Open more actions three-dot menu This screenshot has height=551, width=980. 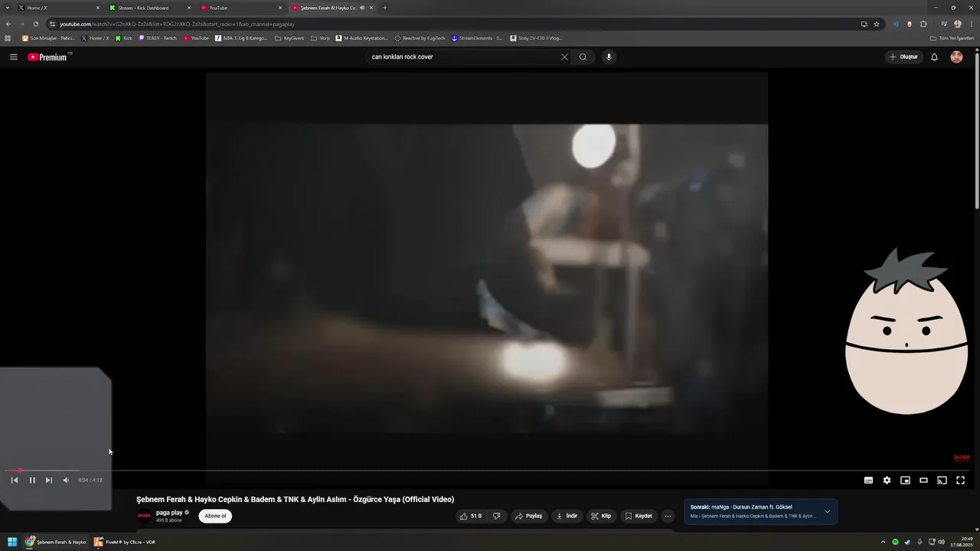[668, 516]
